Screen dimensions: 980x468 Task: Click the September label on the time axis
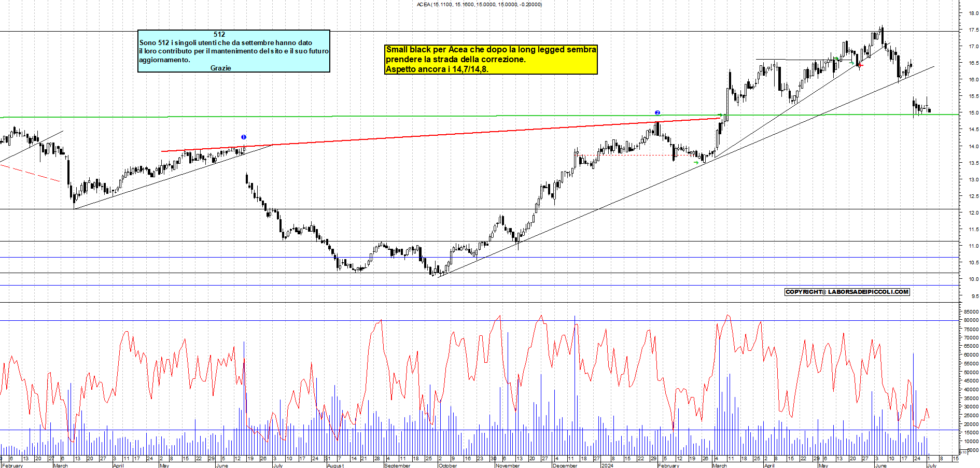click(x=397, y=465)
